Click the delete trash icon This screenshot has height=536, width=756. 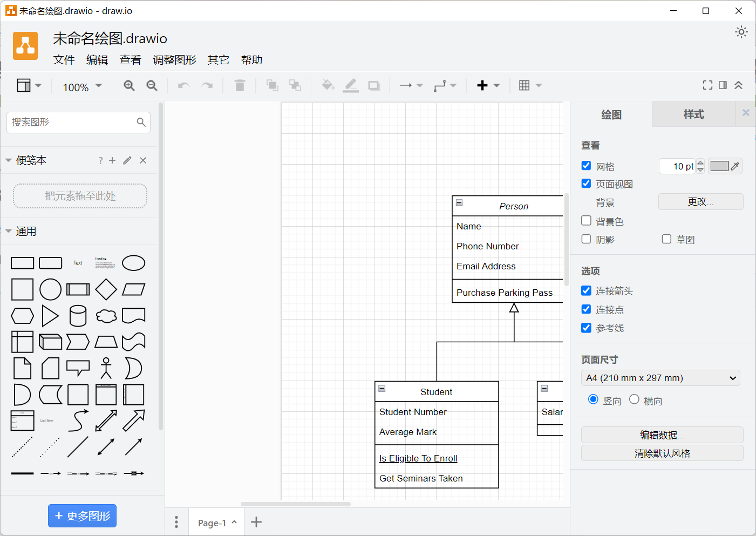240,85
